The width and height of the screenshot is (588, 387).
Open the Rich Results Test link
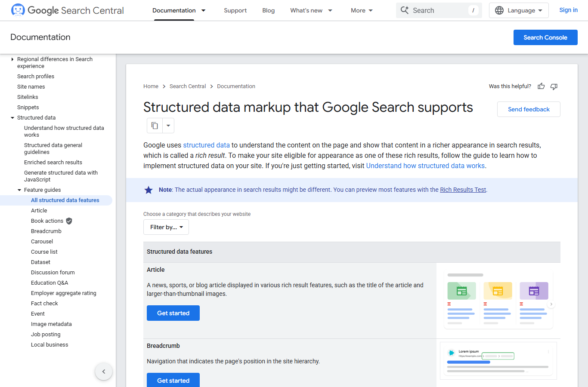463,190
